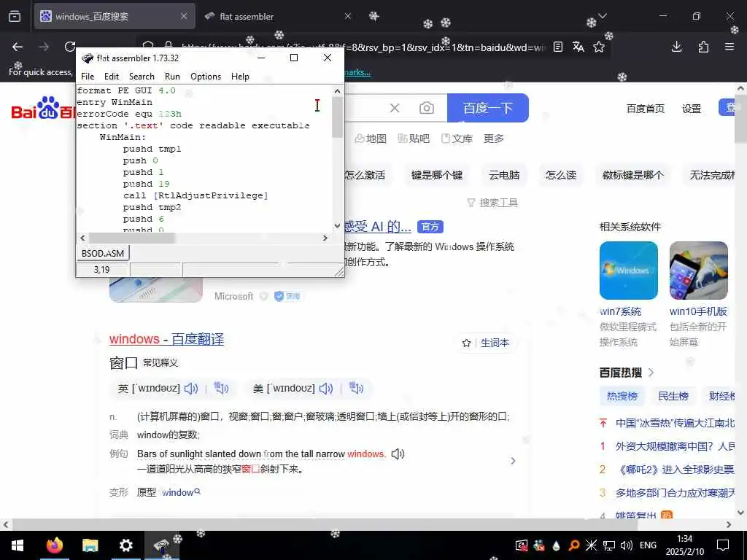747x560 pixels.
Task: Expand 百度热搜 chevron
Action: coord(651,373)
